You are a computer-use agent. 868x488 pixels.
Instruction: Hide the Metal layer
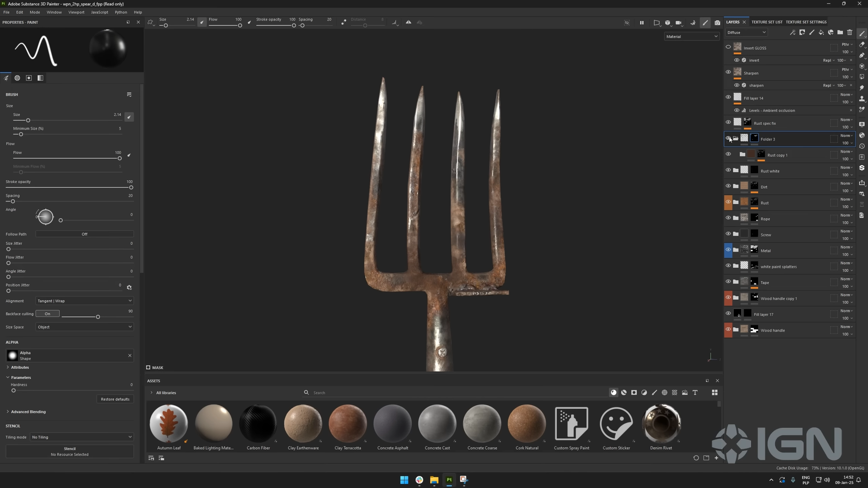pos(728,250)
